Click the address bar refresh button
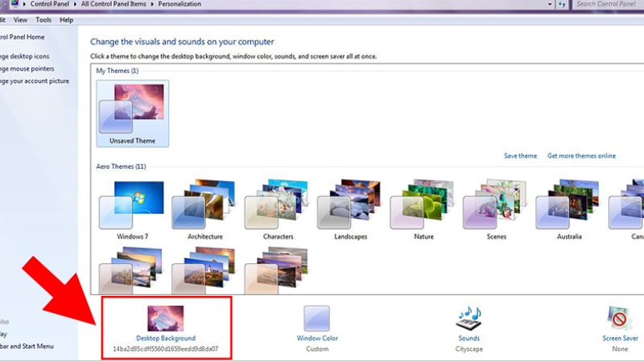 pyautogui.click(x=562, y=4)
